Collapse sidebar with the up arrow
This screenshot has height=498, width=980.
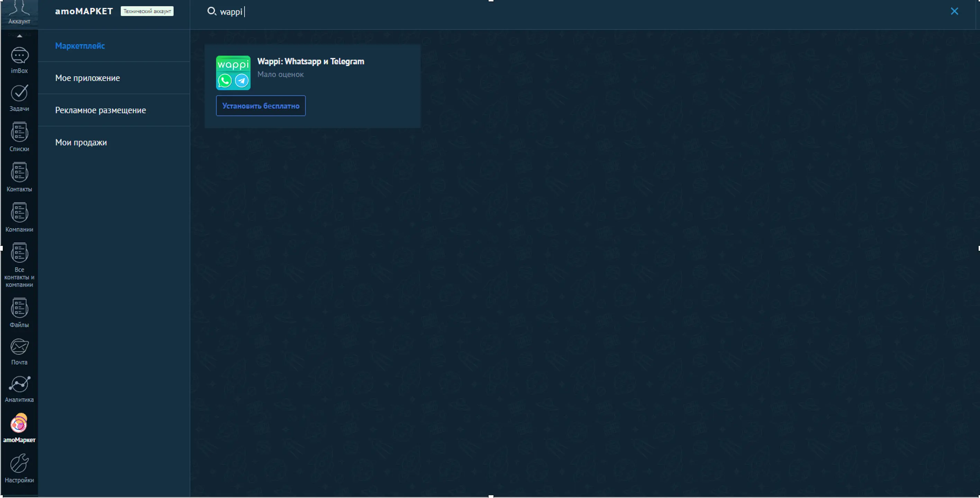19,36
